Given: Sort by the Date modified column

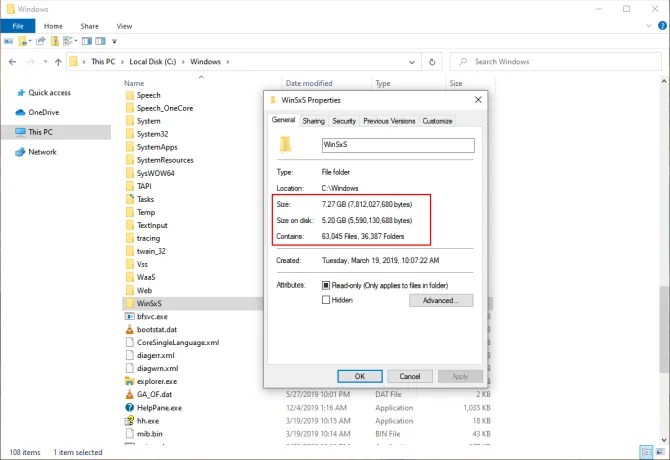Looking at the screenshot, I should 309,83.
